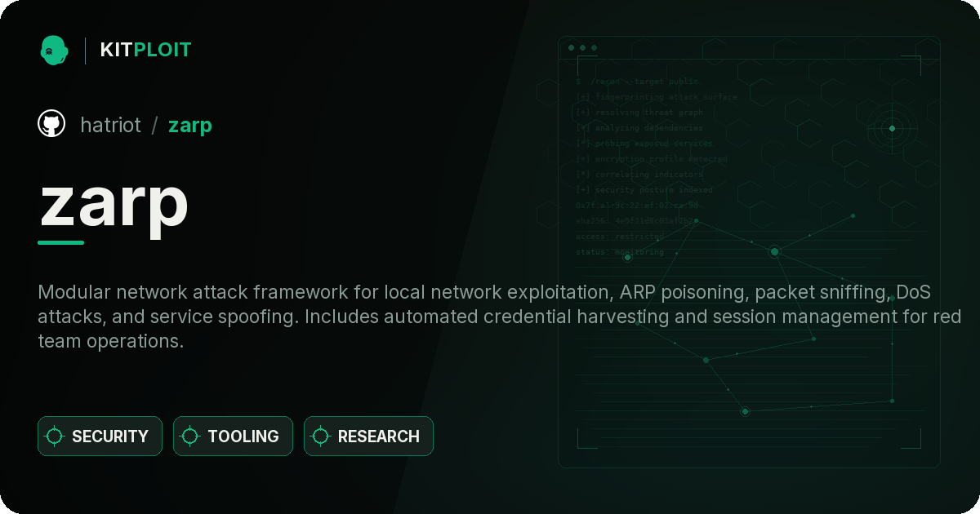Select the TOOLING tag
This screenshot has height=514, width=980.
pyautogui.click(x=233, y=436)
